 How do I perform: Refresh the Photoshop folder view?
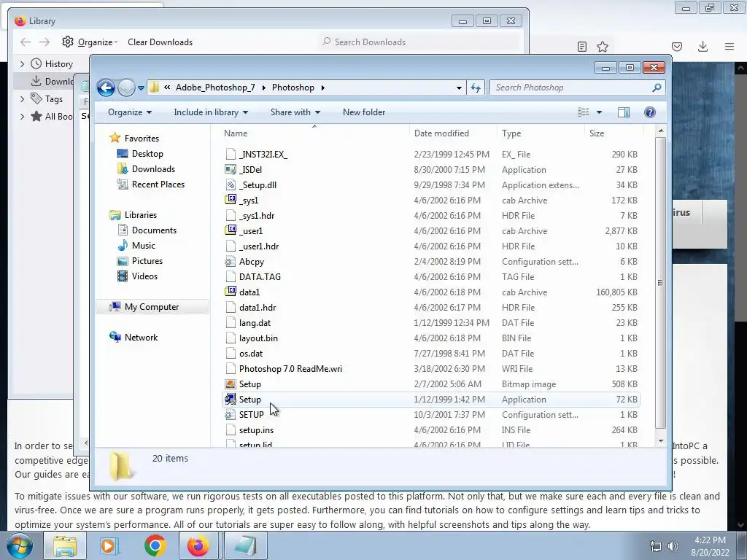click(x=476, y=87)
